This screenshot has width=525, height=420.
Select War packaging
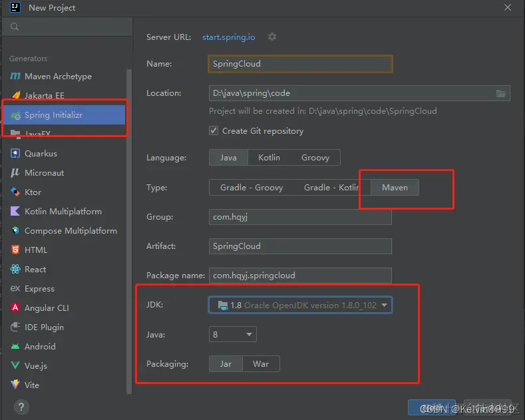261,363
